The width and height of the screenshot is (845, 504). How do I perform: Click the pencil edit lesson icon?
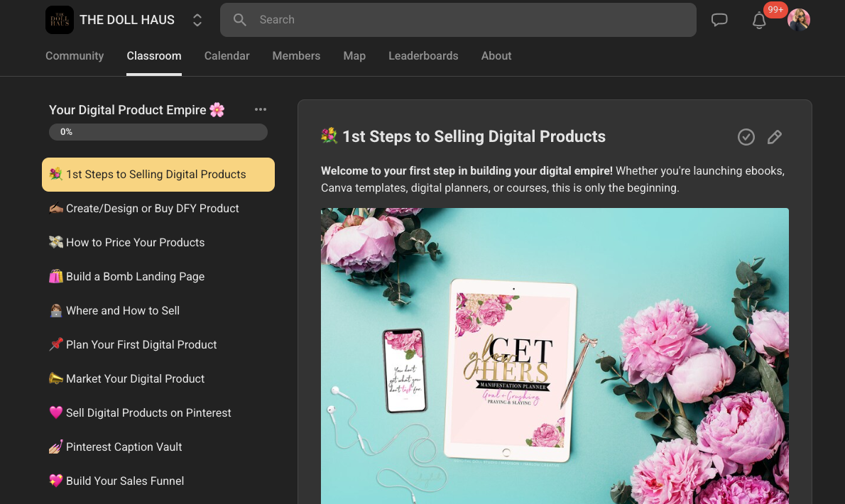click(x=775, y=137)
